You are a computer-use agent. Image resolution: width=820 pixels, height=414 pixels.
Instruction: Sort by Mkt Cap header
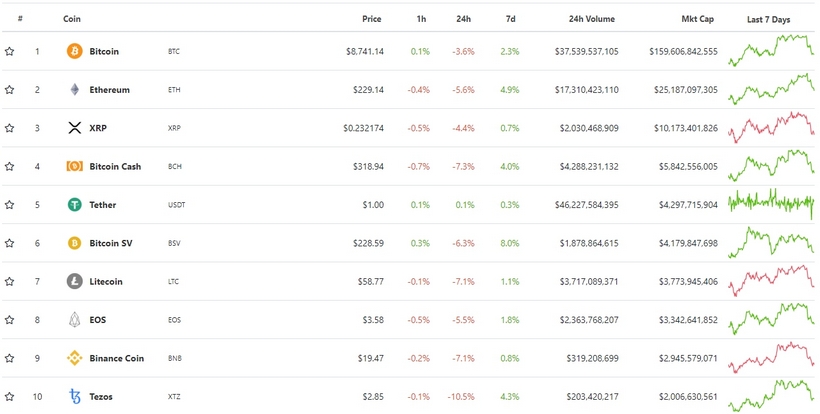[698, 19]
